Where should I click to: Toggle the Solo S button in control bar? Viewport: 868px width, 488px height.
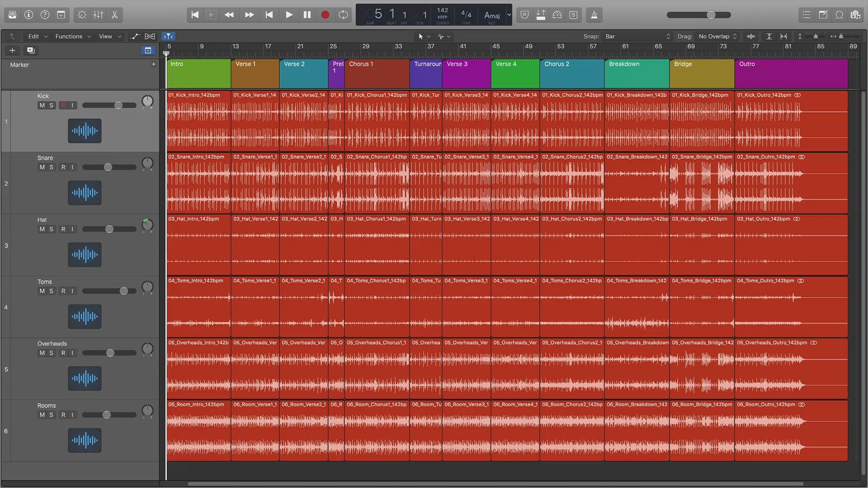(x=573, y=15)
